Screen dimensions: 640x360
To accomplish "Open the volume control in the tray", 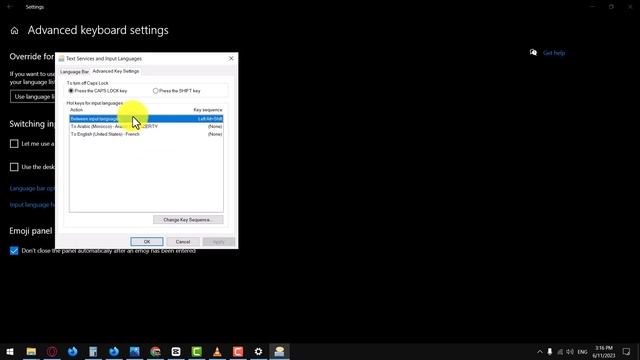I will 570,352.
